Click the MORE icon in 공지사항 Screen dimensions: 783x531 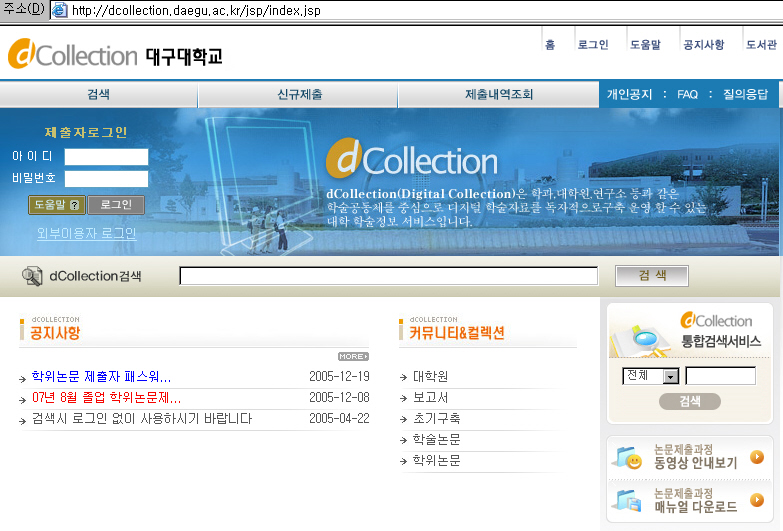[354, 357]
